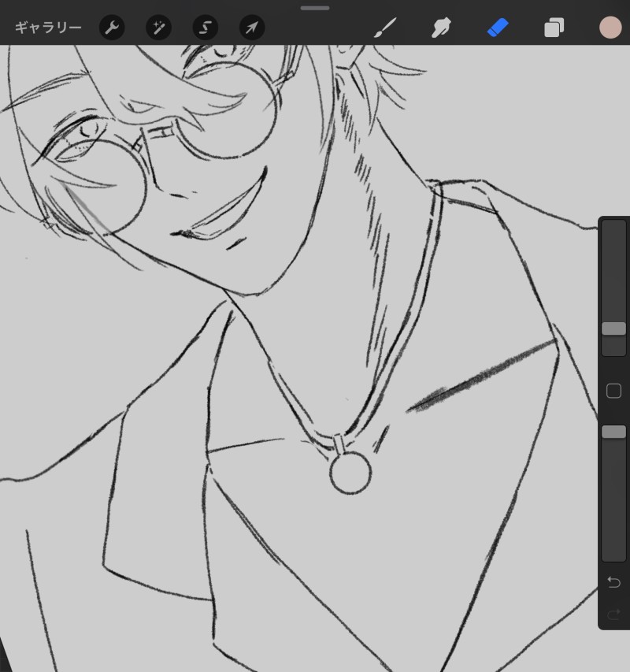The height and width of the screenshot is (672, 630).
Task: Open the ギャラリー gallery
Action: (48, 28)
